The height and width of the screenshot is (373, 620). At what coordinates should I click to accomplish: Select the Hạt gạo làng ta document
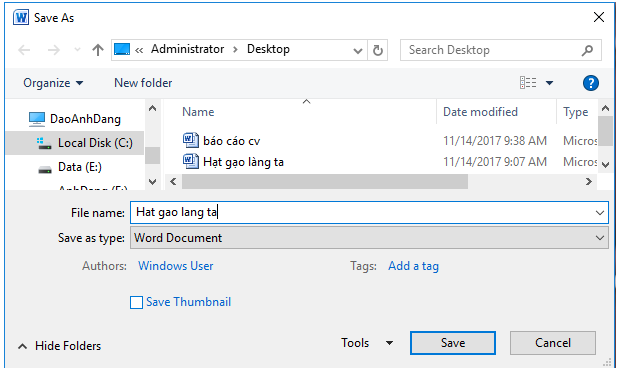243,162
